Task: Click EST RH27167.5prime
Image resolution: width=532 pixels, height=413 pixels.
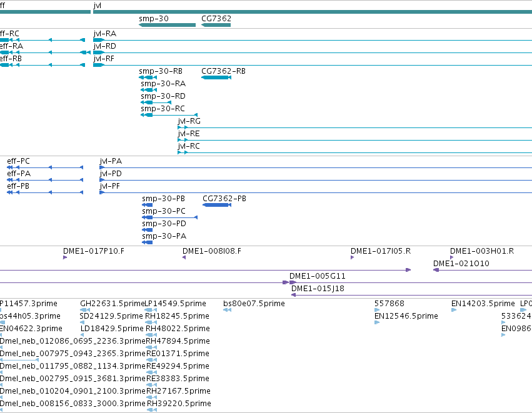Action: coord(151,397)
